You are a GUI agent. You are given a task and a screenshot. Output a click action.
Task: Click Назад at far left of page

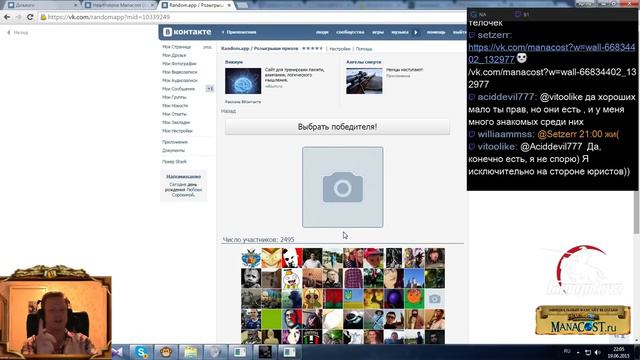(18, 32)
